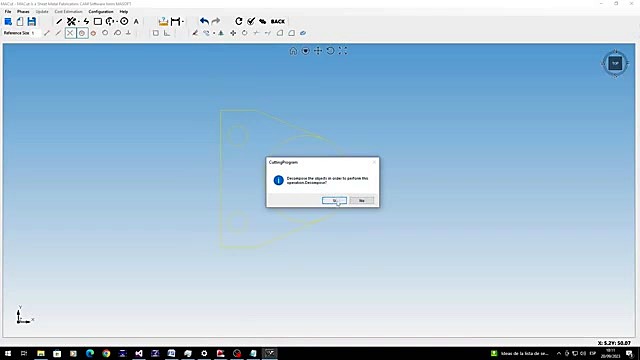The height and width of the screenshot is (360, 640).
Task: Click the dropdown disc icon in viewport
Action: [305, 51]
